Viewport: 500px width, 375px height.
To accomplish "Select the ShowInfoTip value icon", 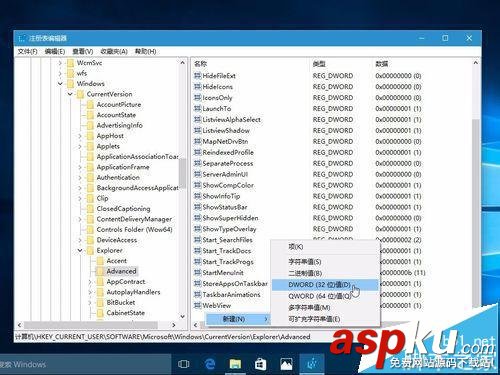I will [198, 196].
